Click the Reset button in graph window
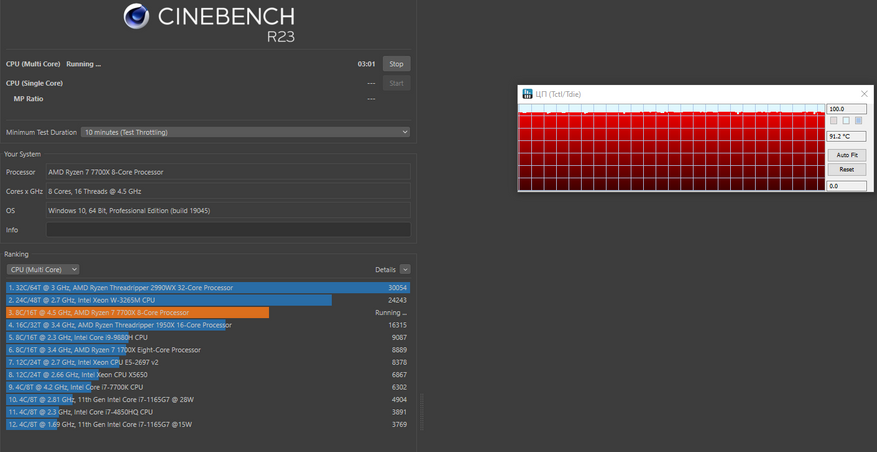This screenshot has height=452, width=877. (846, 170)
